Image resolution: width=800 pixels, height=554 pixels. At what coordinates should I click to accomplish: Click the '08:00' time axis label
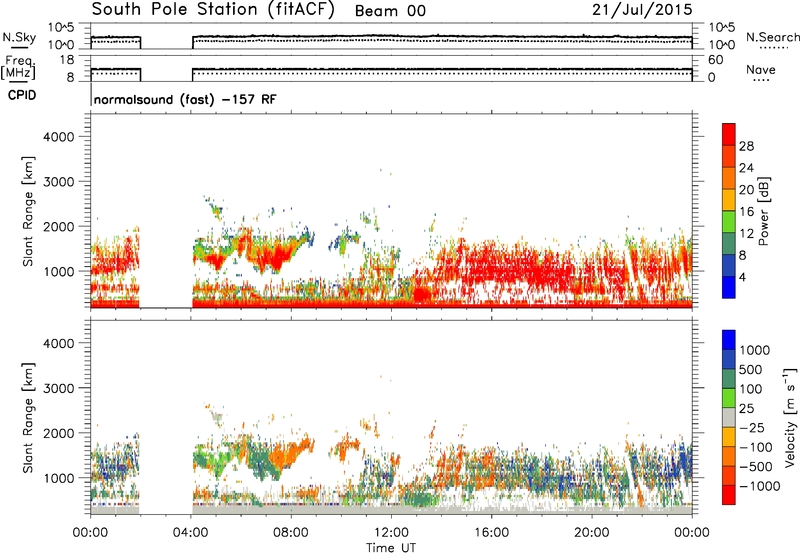(x=291, y=533)
